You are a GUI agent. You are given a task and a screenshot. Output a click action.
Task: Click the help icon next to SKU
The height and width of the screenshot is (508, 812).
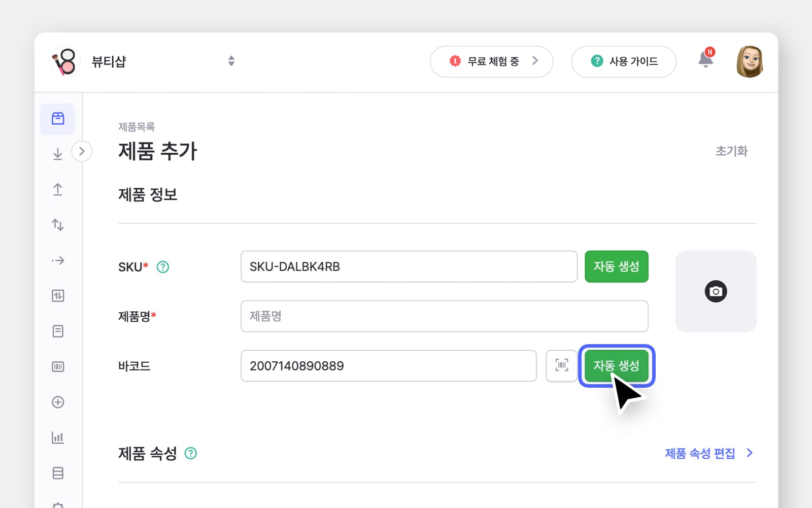(162, 267)
